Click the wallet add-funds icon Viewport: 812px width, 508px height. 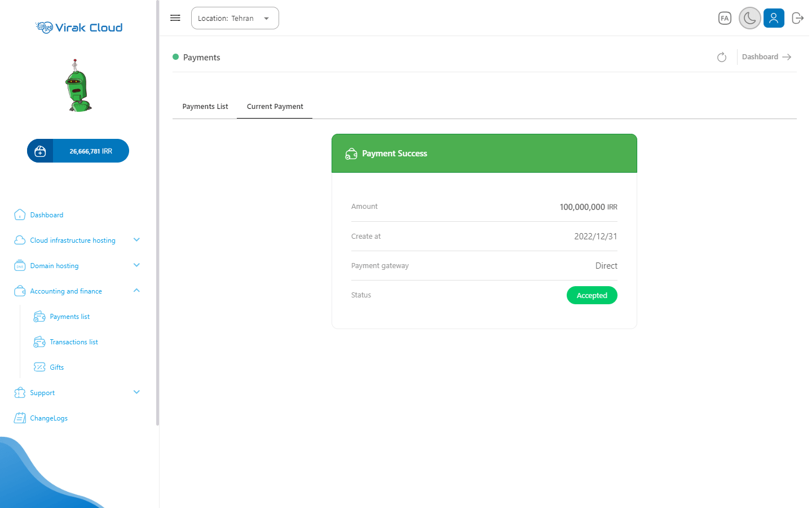click(x=40, y=151)
